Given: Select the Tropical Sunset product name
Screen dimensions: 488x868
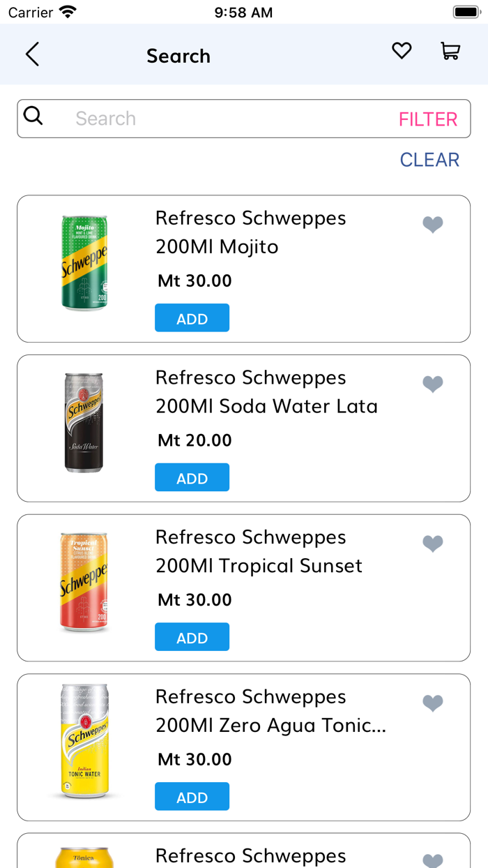Looking at the screenshot, I should click(x=258, y=551).
